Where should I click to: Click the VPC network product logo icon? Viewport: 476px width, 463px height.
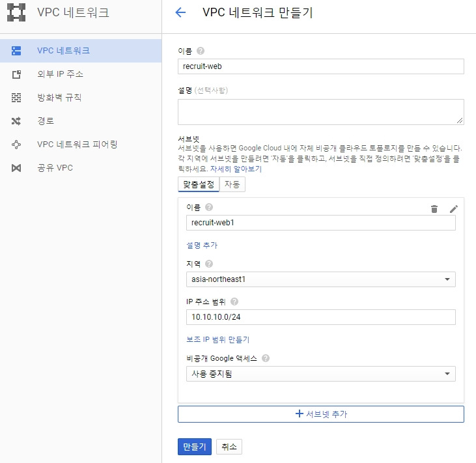click(x=16, y=12)
